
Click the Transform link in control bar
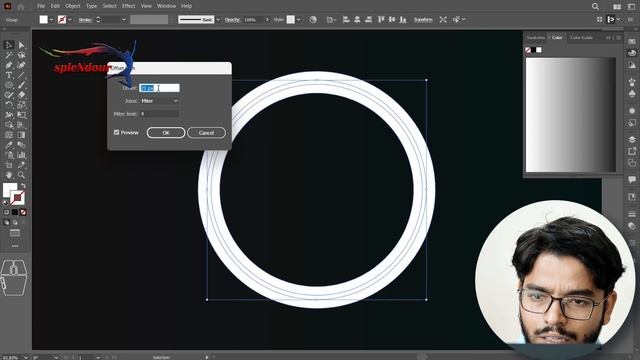pyautogui.click(x=423, y=20)
